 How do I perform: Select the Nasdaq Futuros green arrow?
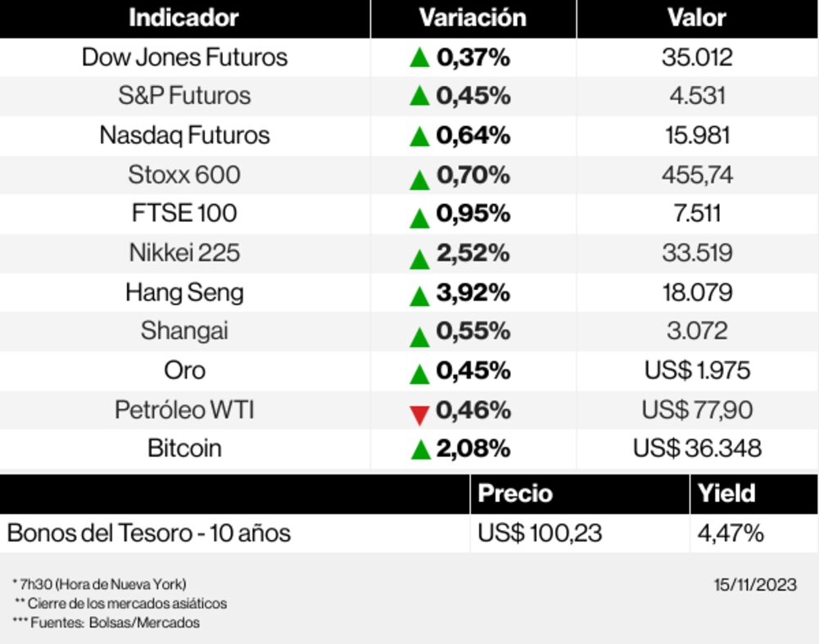coord(419,136)
